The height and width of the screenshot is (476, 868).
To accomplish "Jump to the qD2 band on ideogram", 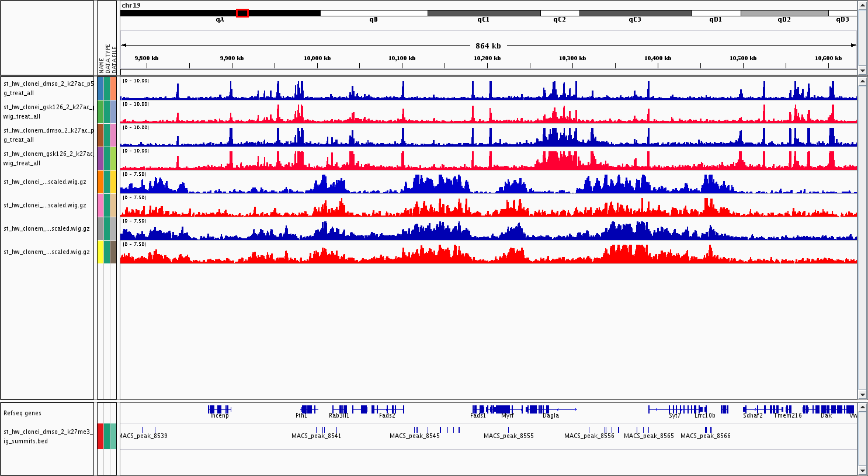I will pyautogui.click(x=784, y=13).
